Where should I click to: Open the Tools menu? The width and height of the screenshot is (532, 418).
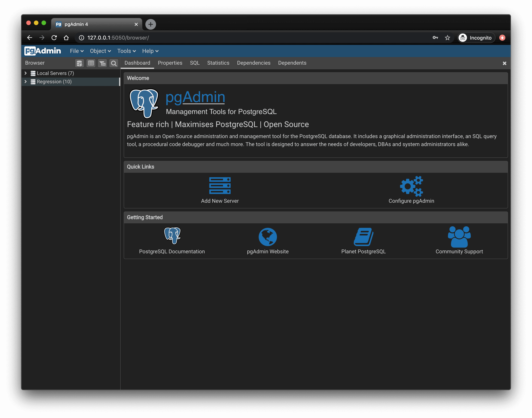[x=126, y=51]
